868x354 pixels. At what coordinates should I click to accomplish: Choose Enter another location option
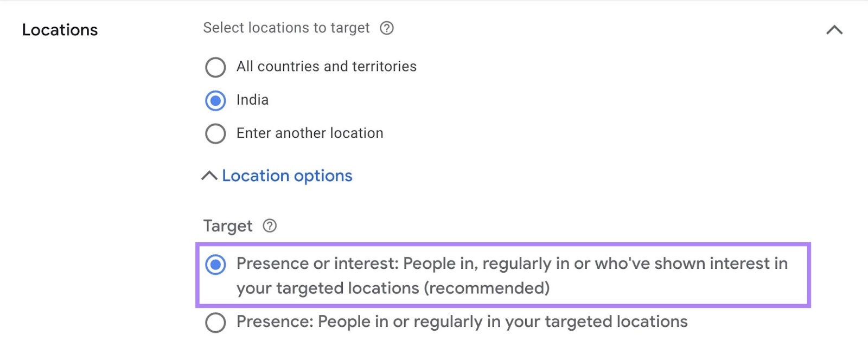[215, 133]
